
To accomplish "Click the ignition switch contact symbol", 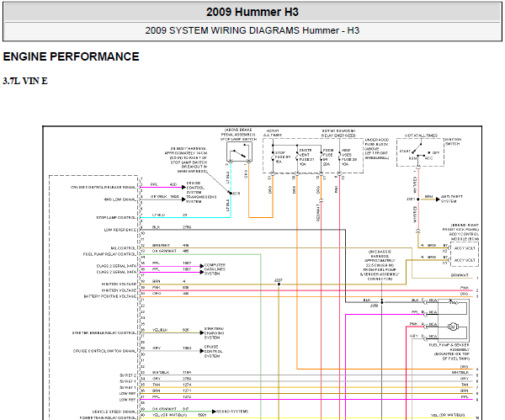I will [420, 152].
